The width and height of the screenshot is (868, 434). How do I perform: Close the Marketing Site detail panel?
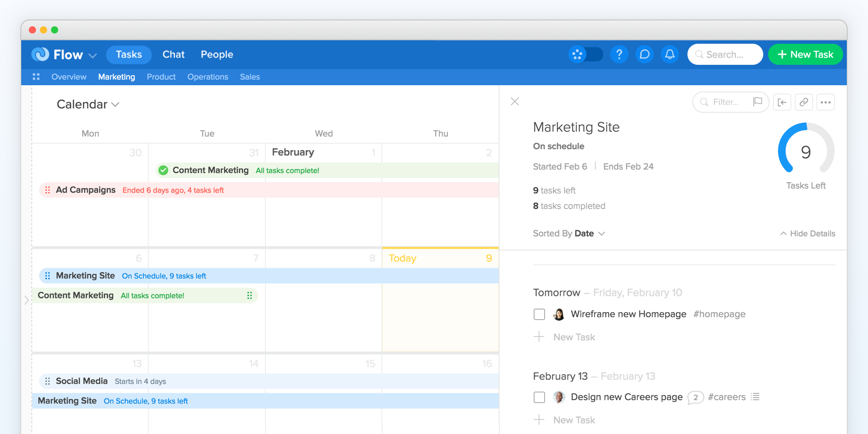click(x=515, y=102)
